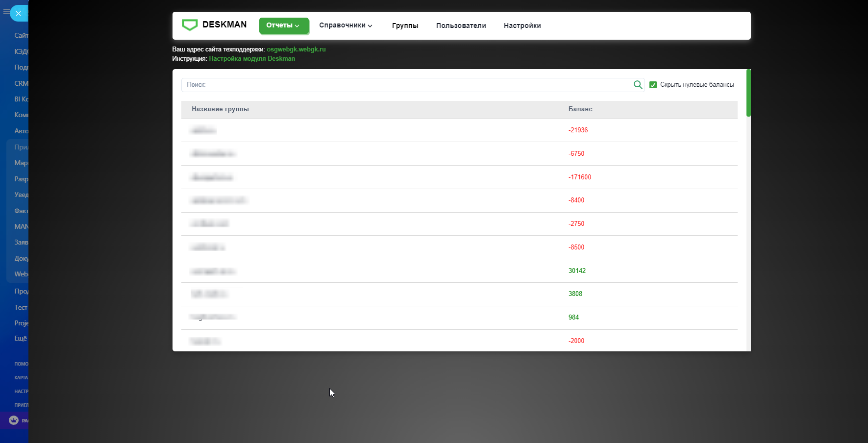Select the balance value 3808

[x=575, y=294]
